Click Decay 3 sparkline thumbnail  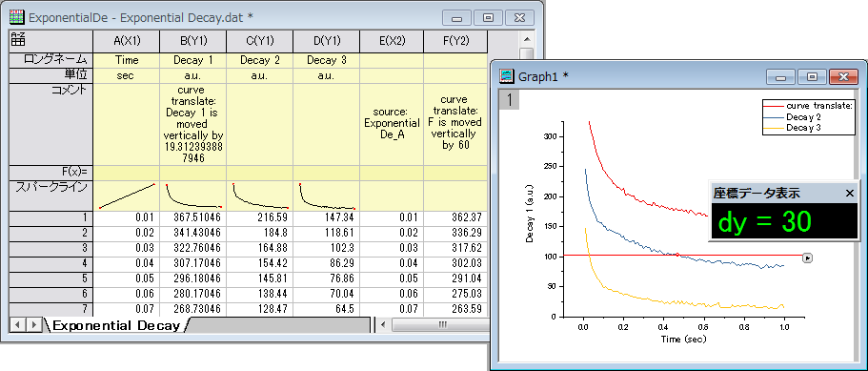pyautogui.click(x=326, y=196)
